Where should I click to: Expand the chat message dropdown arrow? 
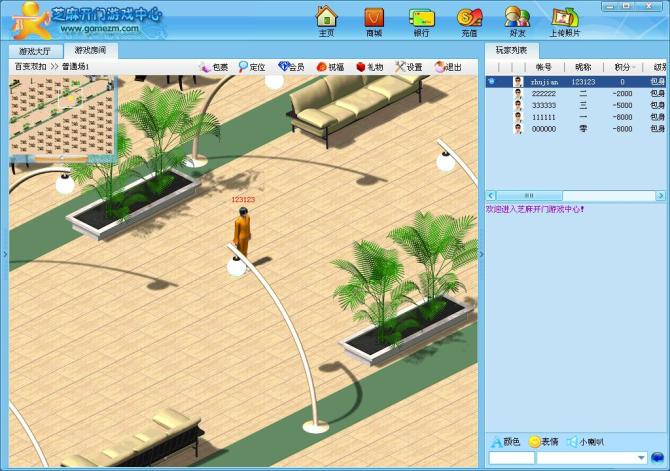point(640,458)
